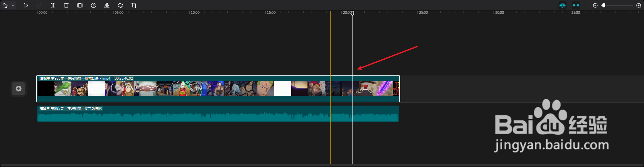Undo the last action
The height and width of the screenshot is (167, 644).
click(x=26, y=5)
